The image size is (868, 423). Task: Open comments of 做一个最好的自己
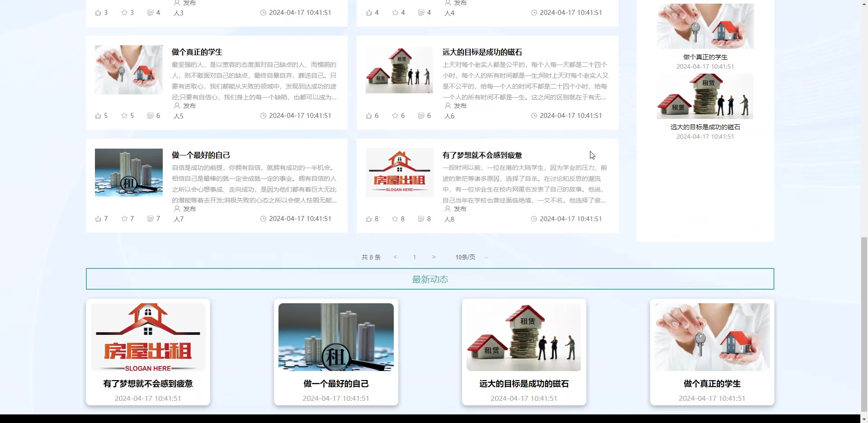[151, 219]
